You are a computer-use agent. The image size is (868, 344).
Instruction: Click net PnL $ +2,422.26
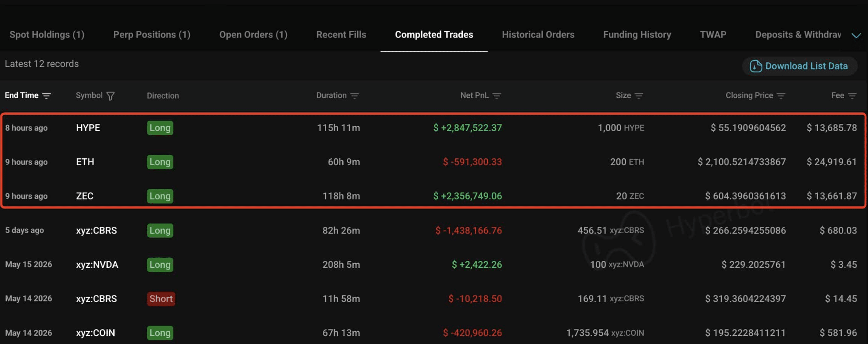[x=477, y=265]
